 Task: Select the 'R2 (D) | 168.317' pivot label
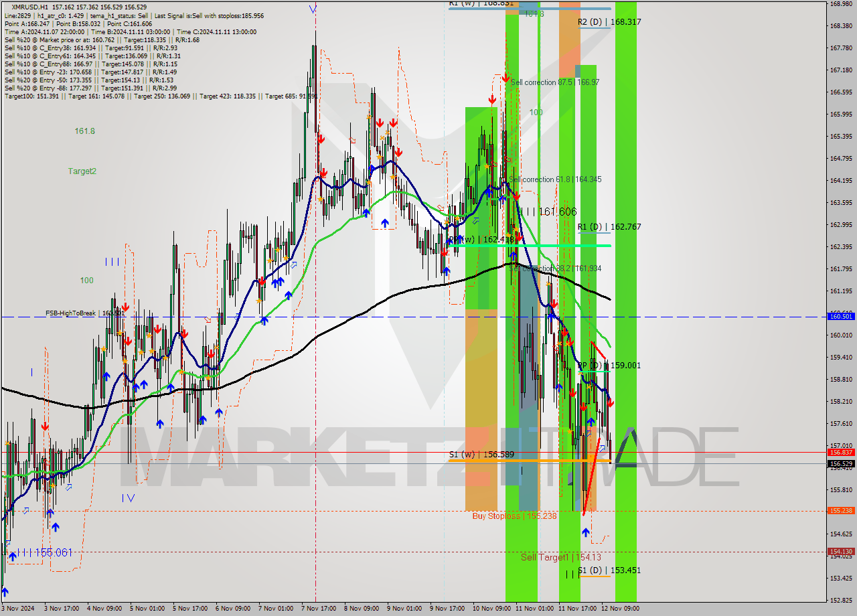609,22
